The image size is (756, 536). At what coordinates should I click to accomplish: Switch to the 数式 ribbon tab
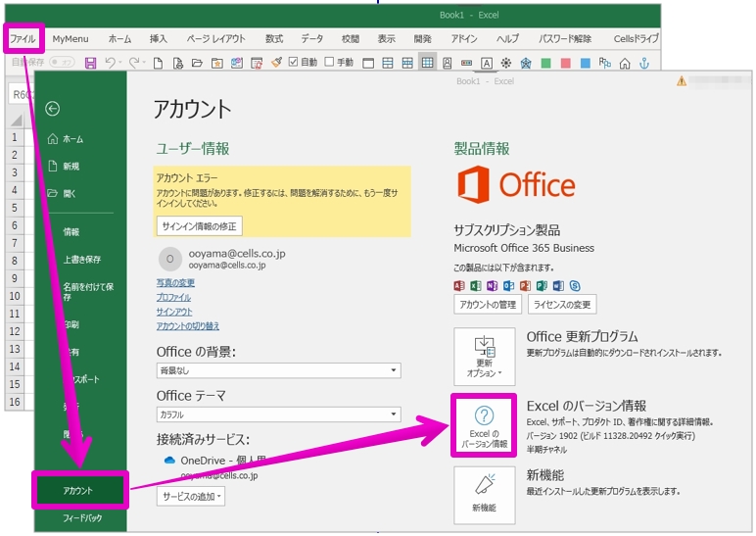point(274,38)
